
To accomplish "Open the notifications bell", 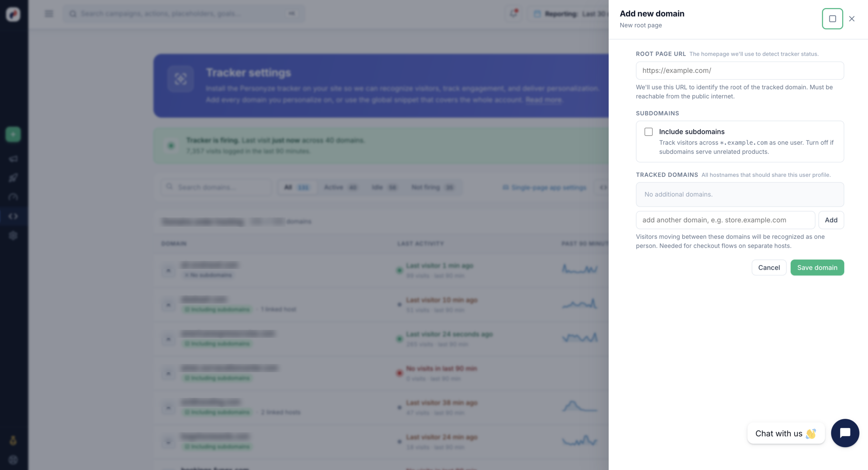I will (x=514, y=14).
